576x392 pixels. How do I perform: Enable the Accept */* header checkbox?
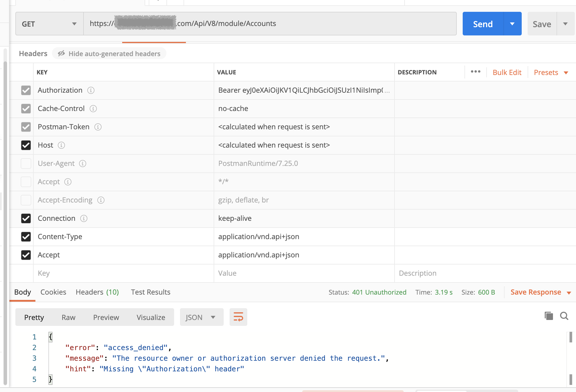26,182
